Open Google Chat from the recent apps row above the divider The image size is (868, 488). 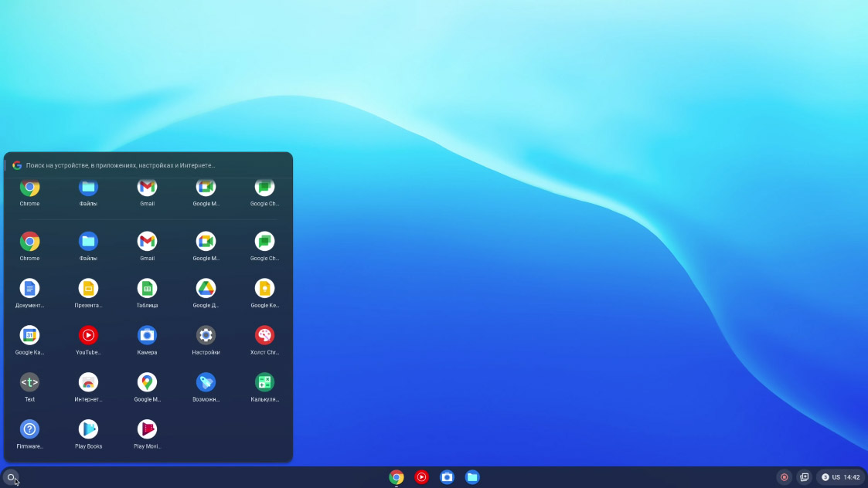click(x=264, y=188)
